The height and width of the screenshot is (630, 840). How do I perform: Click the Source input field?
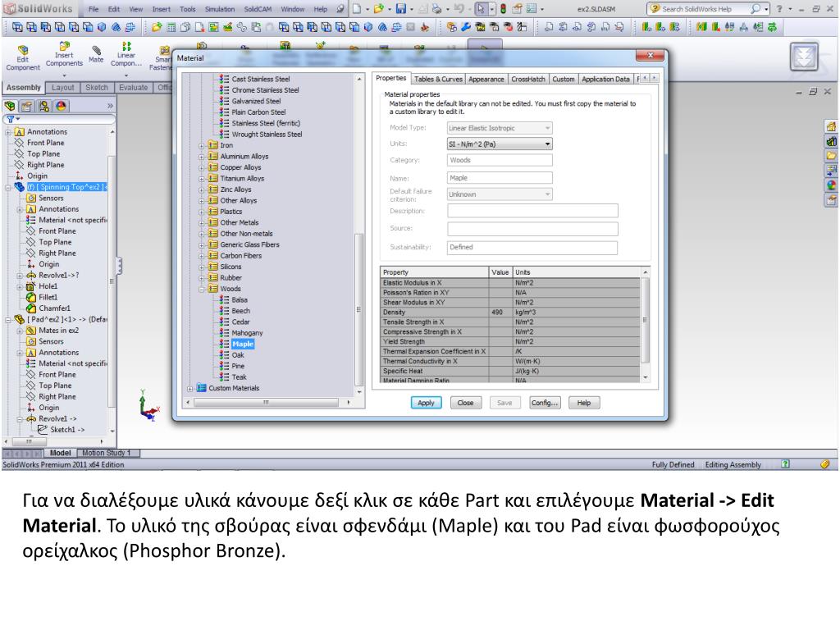tap(532, 229)
